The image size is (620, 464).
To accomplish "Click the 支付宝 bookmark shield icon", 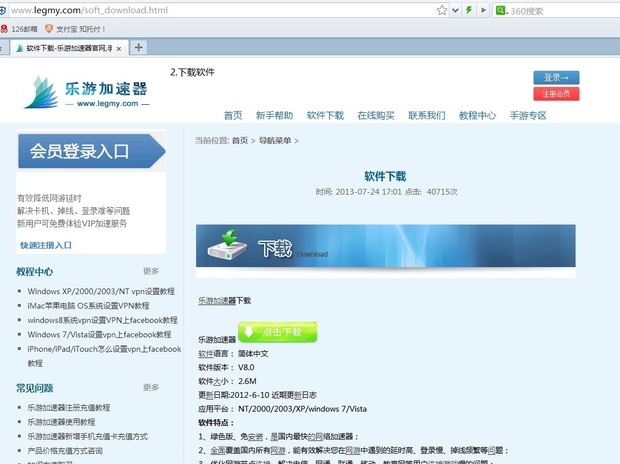I will pyautogui.click(x=49, y=28).
